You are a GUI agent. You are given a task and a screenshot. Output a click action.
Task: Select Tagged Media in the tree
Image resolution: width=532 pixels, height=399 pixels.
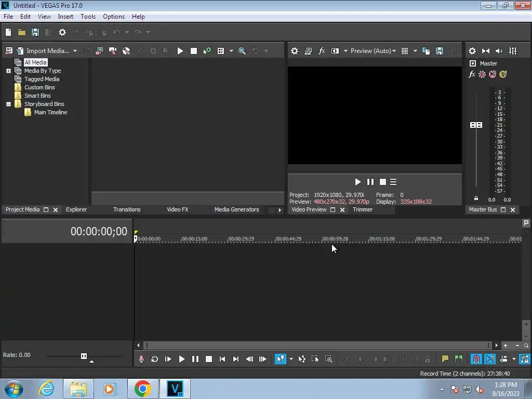pos(42,79)
